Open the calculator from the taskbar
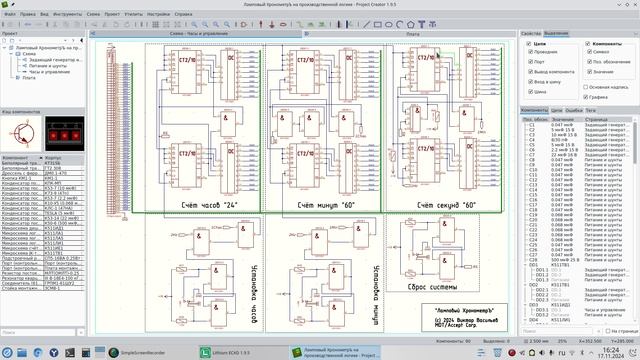Screen dimensions: 640x360 [x=86, y=353]
